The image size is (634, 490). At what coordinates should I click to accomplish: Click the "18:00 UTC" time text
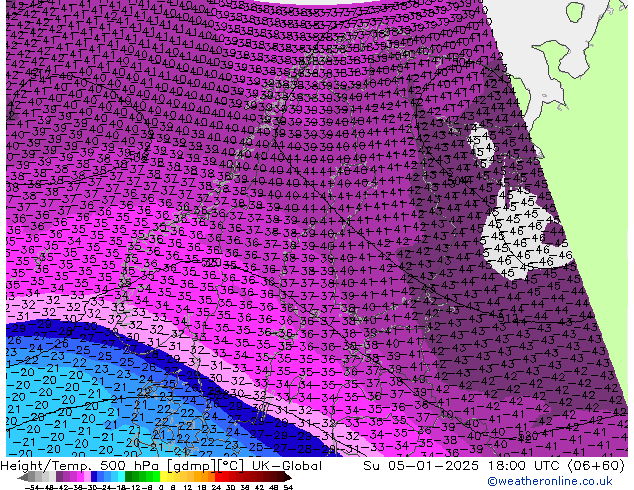click(525, 466)
